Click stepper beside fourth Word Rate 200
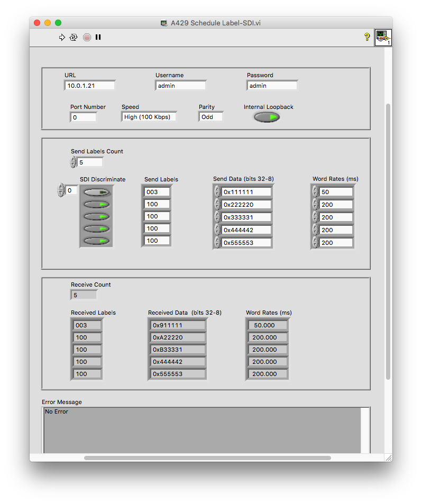 click(x=315, y=230)
